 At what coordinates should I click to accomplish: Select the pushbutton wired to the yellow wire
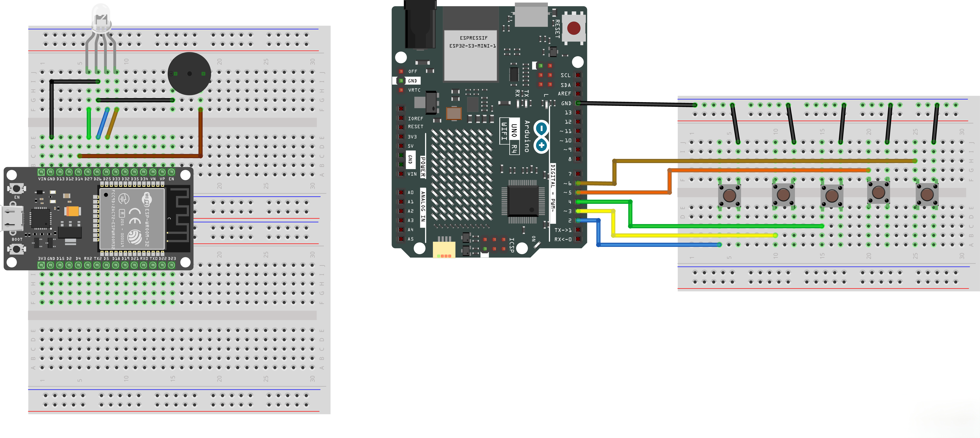[x=783, y=195]
